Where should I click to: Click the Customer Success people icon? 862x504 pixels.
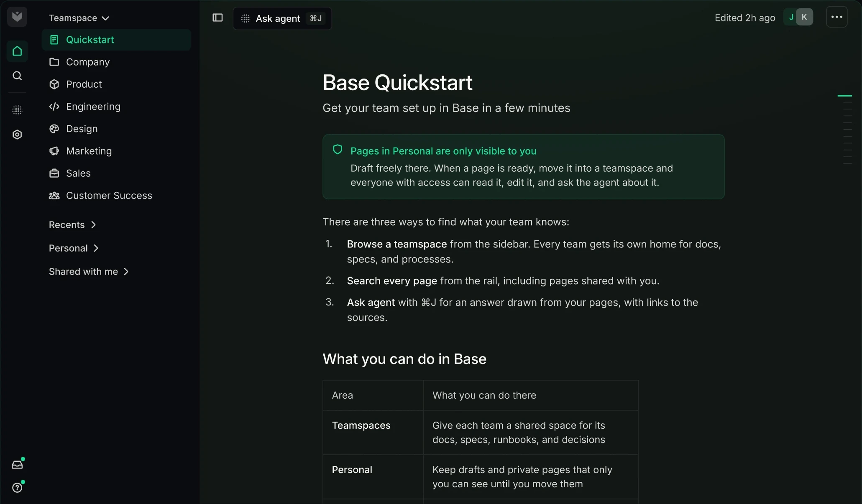pyautogui.click(x=54, y=195)
